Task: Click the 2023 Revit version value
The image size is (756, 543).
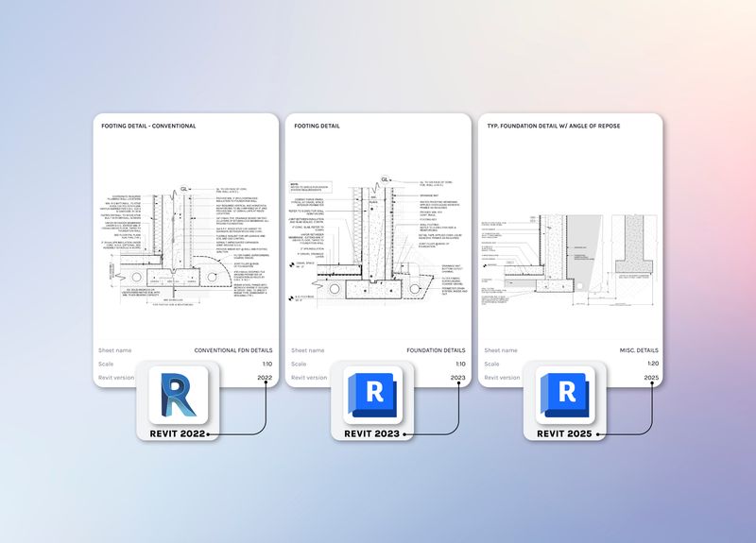Action: [x=458, y=377]
